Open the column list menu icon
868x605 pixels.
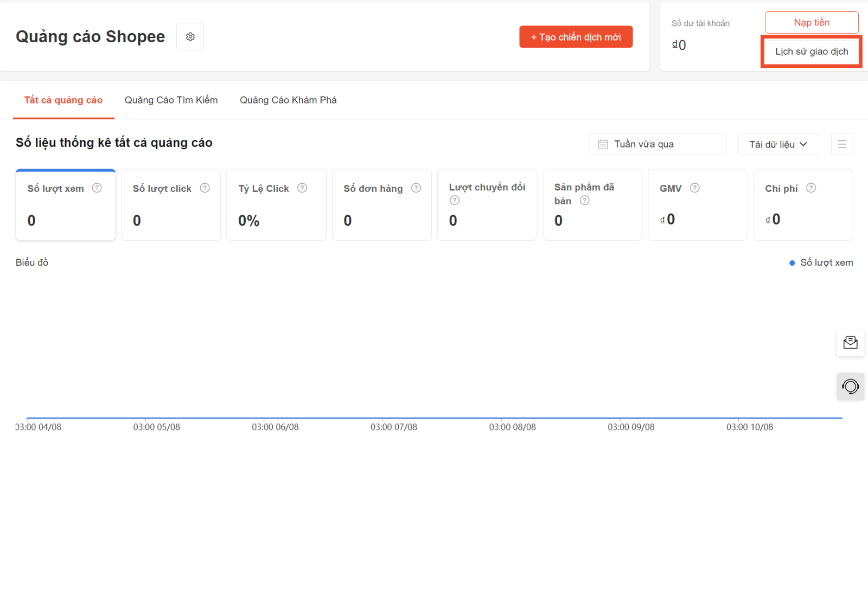point(842,144)
